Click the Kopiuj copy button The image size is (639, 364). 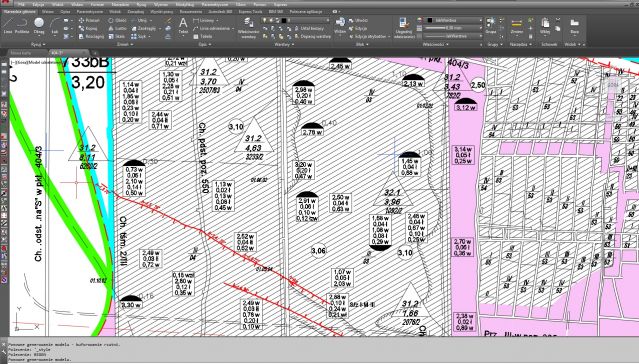tap(88, 28)
